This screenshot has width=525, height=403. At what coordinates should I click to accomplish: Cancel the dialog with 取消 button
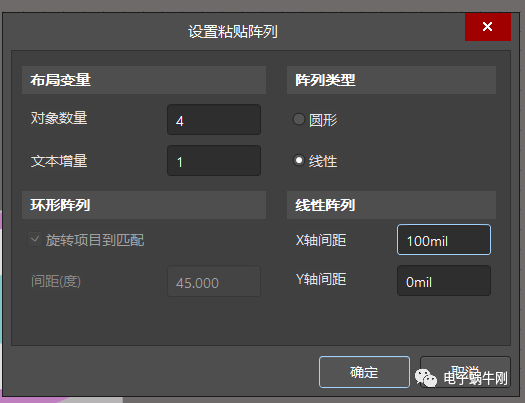(465, 372)
